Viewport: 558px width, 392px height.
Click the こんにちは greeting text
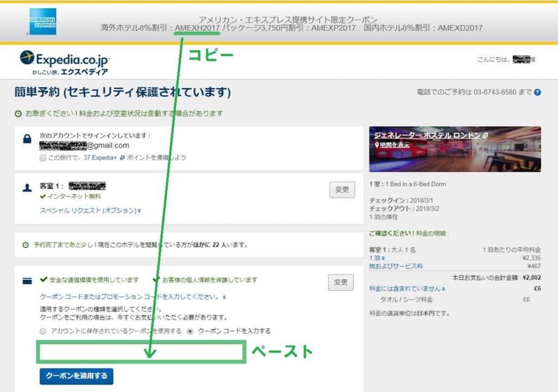[493, 59]
